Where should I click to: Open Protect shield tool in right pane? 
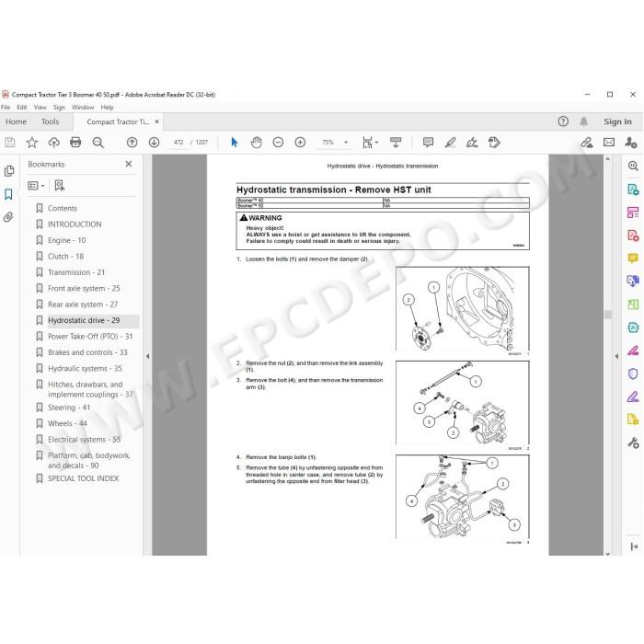click(633, 374)
